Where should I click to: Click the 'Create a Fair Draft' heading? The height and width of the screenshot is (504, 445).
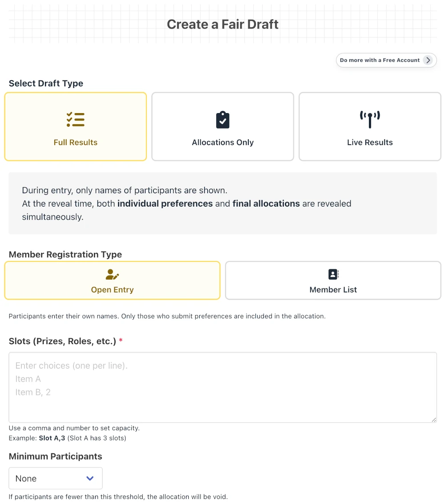point(222,24)
